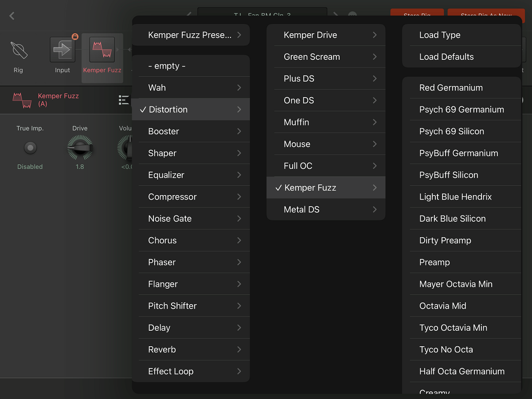Image resolution: width=532 pixels, height=399 pixels.
Task: Click Load Defaults
Action: tap(462, 57)
